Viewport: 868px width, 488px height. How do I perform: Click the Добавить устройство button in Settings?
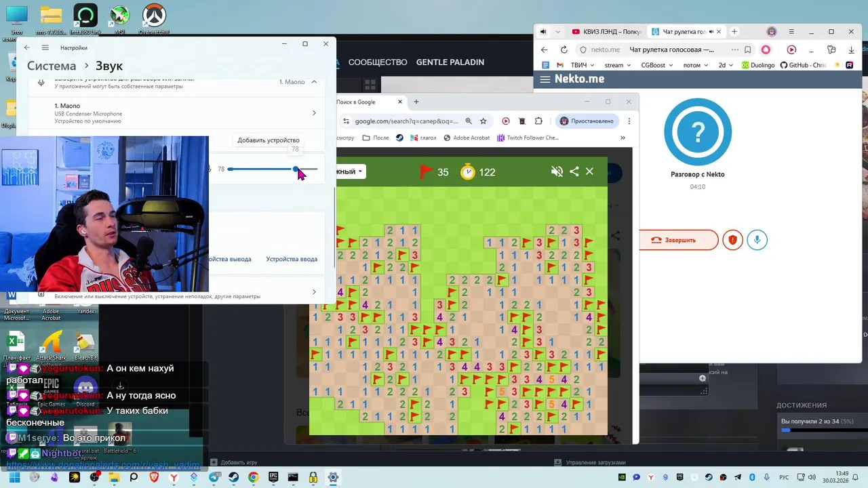point(269,140)
